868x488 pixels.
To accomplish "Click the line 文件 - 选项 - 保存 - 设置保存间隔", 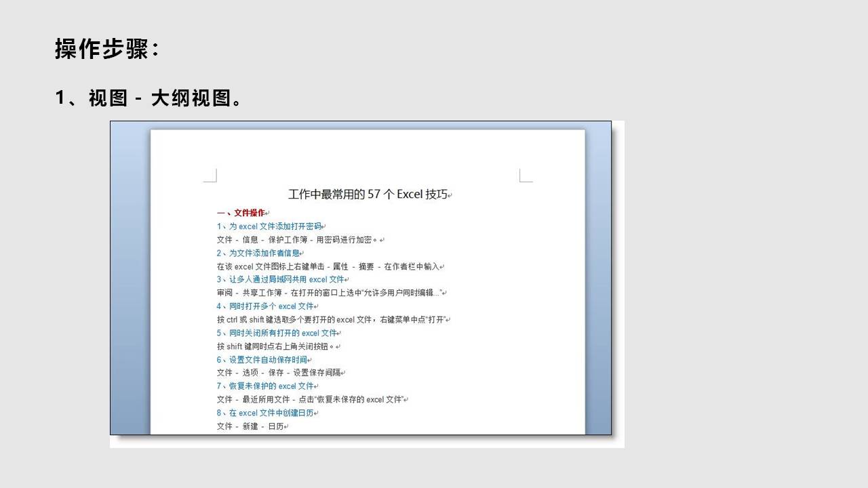I will pos(279,373).
